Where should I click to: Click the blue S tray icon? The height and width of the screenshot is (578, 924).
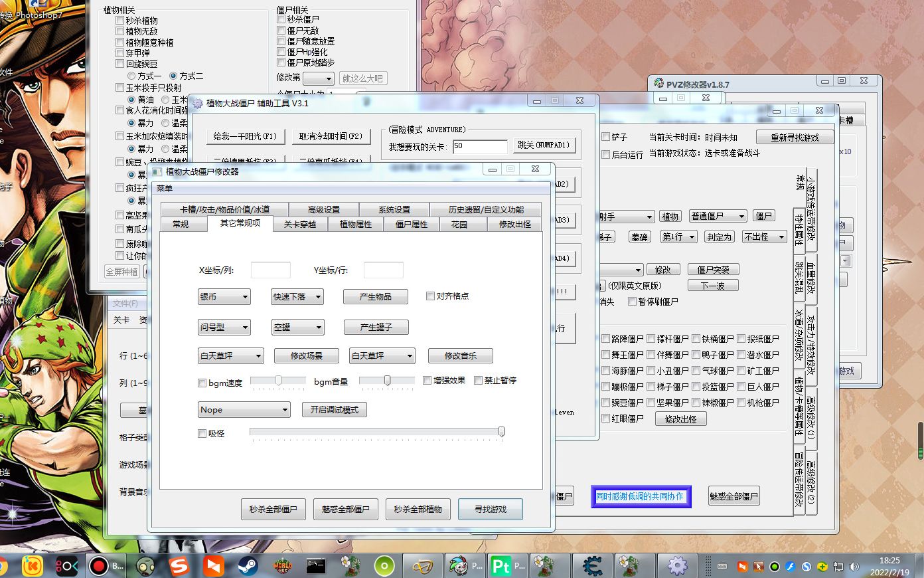click(806, 567)
